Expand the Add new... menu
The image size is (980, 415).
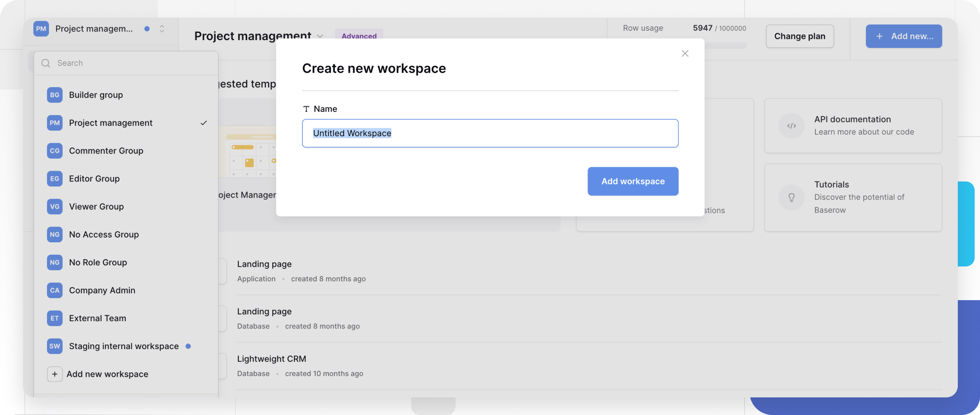[x=903, y=36]
